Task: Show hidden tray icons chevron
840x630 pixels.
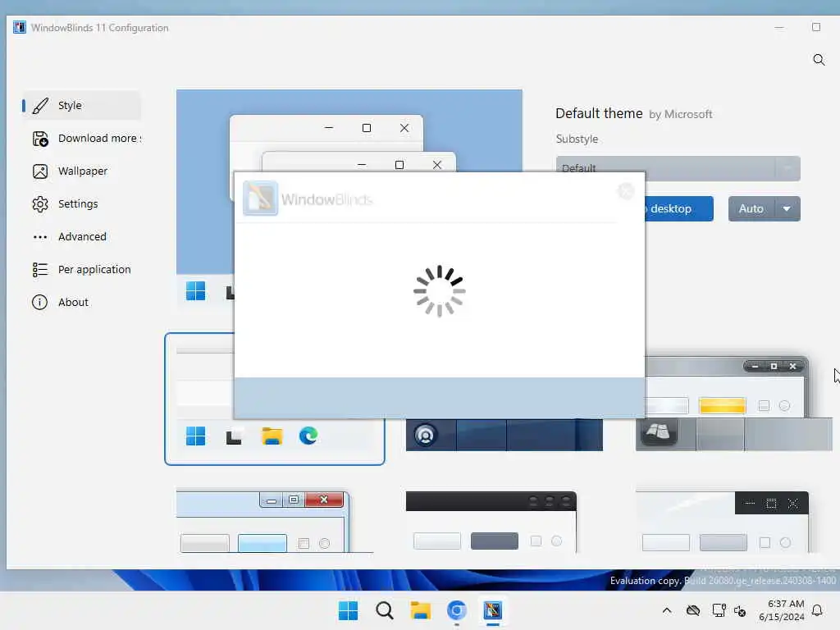Action: click(667, 610)
